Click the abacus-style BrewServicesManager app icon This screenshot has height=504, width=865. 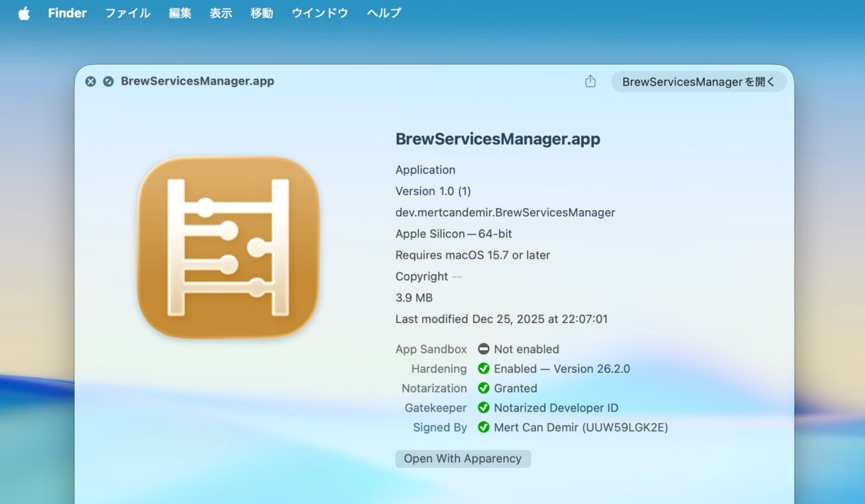pyautogui.click(x=228, y=248)
